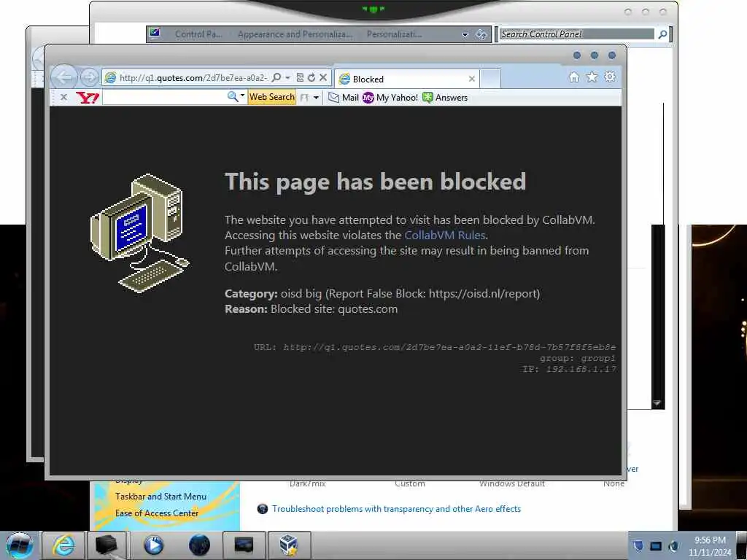Click the retro computer illustration
Screen dimensions: 747x560
[x=139, y=233]
